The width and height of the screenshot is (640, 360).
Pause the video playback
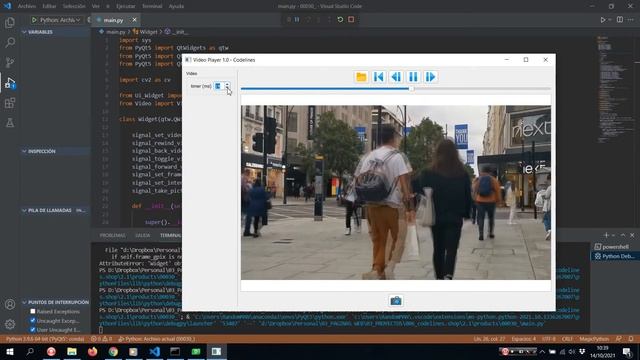click(x=413, y=77)
